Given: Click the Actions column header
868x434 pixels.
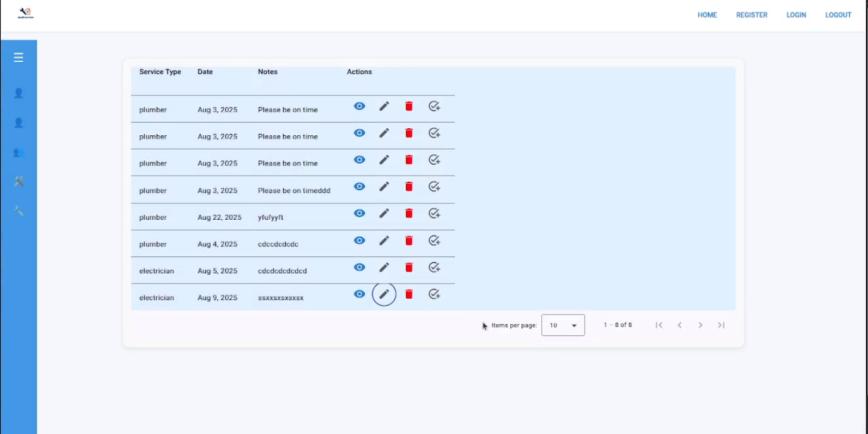Looking at the screenshot, I should [x=359, y=72].
